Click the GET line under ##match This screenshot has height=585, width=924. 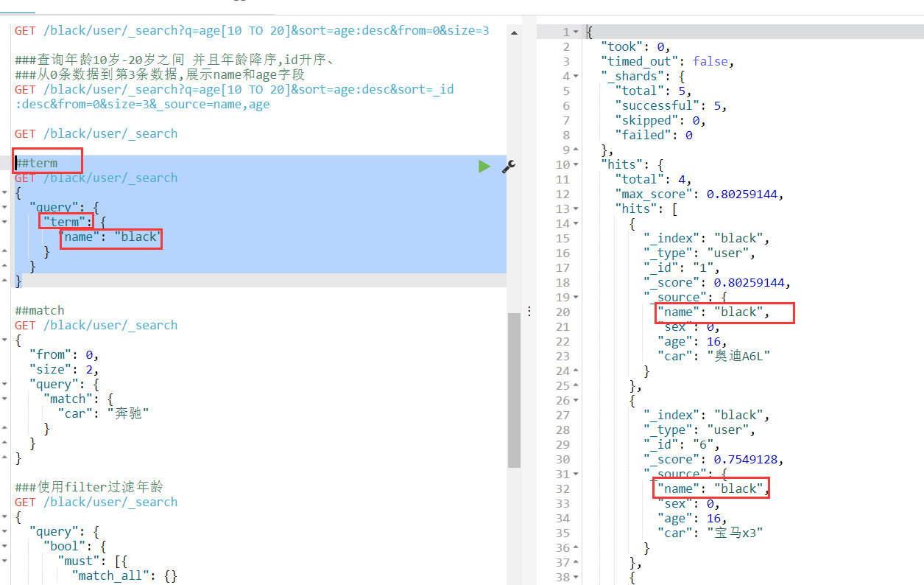tap(96, 325)
